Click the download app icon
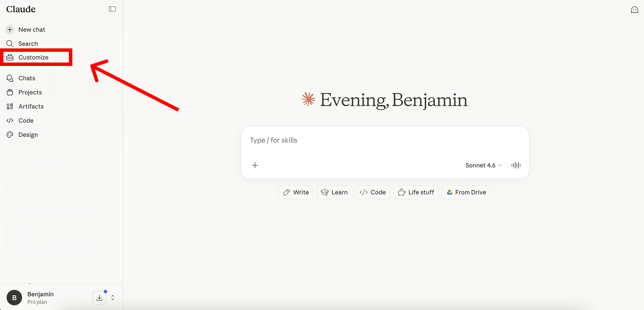644x310 pixels. 99,298
